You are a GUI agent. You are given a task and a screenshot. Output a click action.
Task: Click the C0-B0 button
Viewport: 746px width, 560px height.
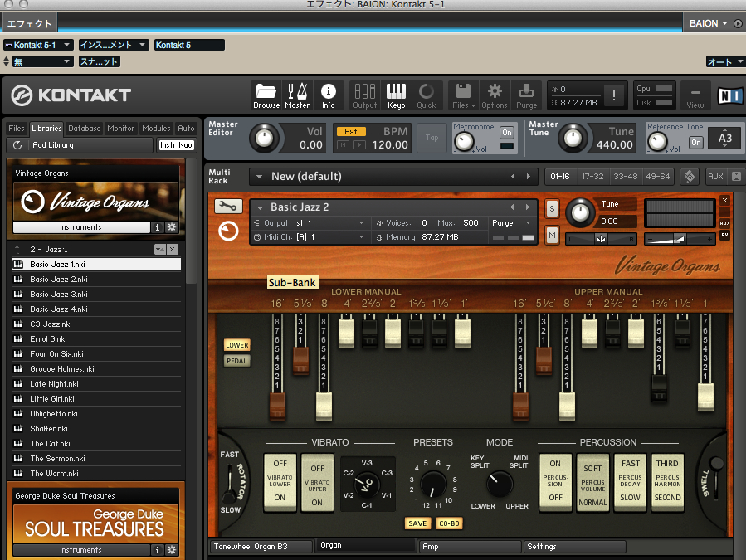(x=449, y=523)
